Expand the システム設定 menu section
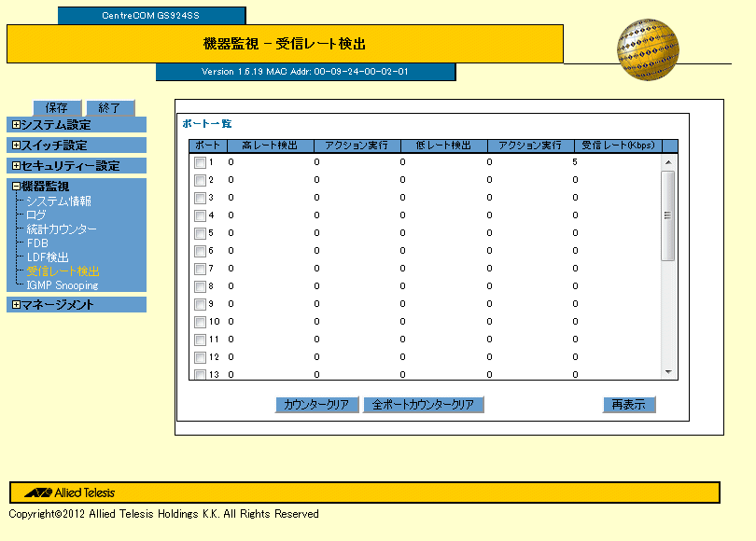The image size is (756, 541). coord(16,125)
